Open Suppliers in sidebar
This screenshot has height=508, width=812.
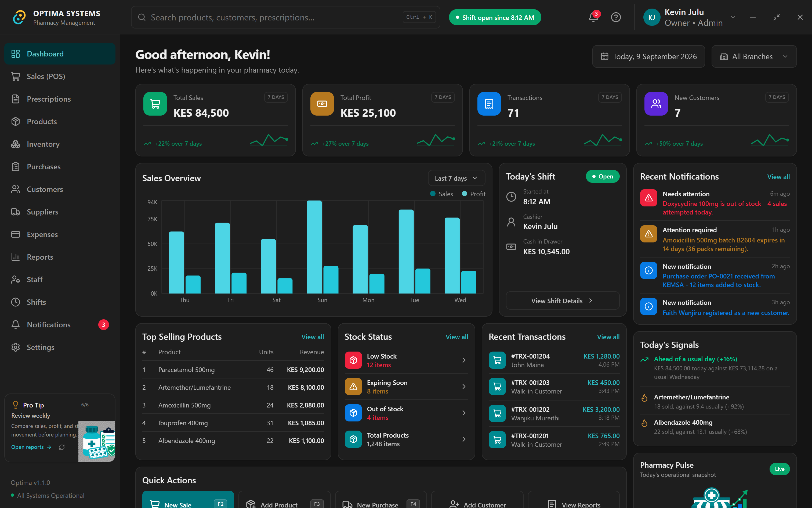pyautogui.click(x=60, y=212)
